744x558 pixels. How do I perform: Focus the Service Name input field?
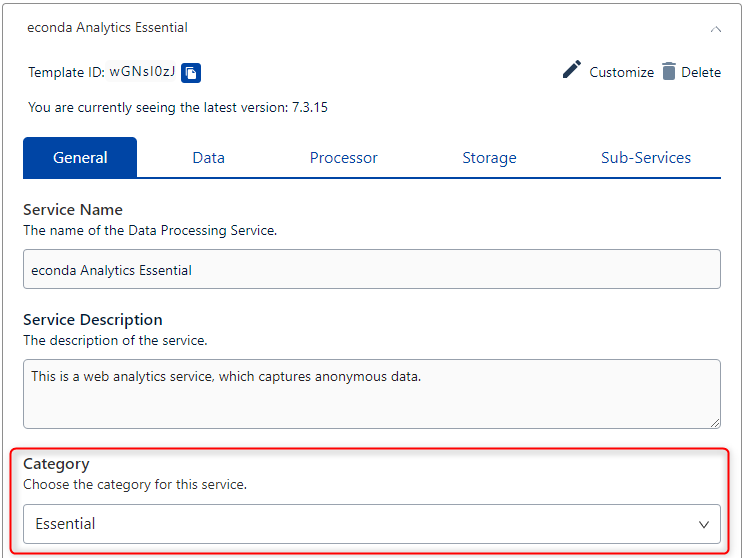click(x=372, y=269)
